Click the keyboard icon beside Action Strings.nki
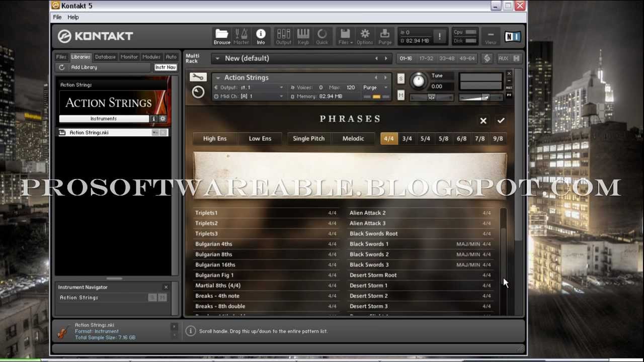This screenshot has height=362, width=644. 62,133
